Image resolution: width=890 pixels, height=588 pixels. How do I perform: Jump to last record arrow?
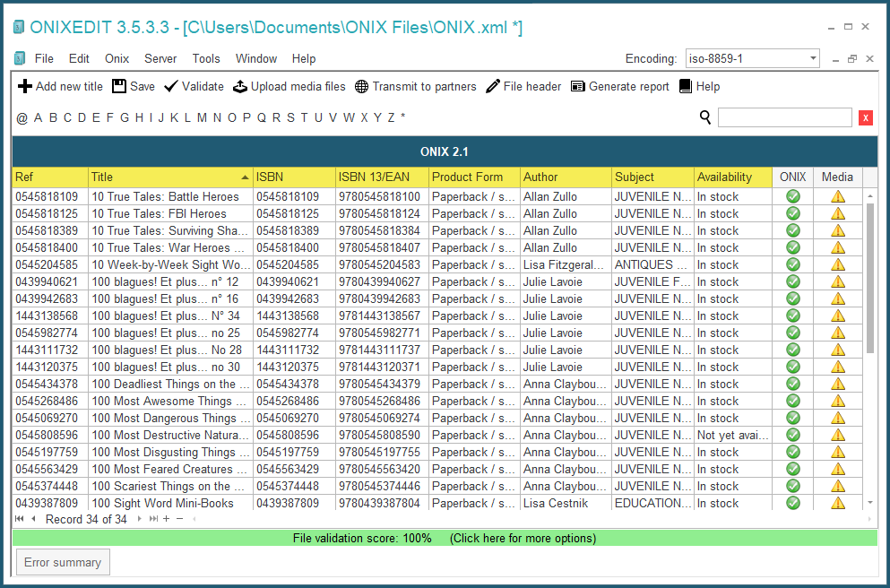click(153, 519)
